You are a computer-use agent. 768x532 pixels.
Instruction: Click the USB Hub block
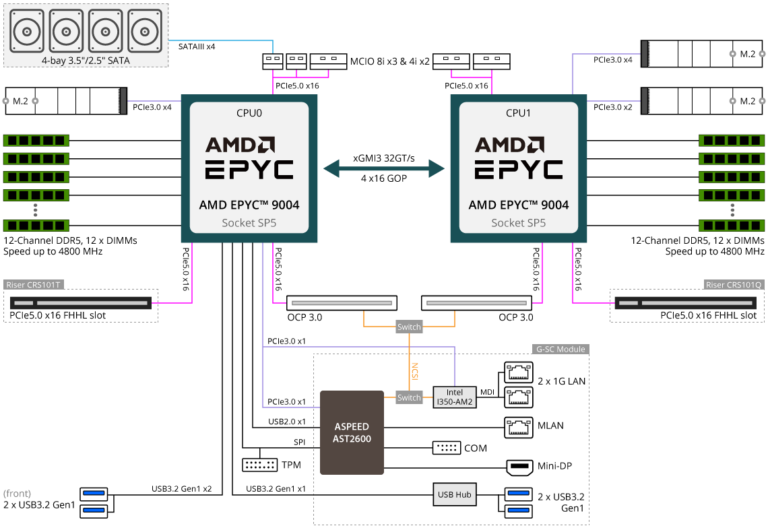pyautogui.click(x=455, y=494)
